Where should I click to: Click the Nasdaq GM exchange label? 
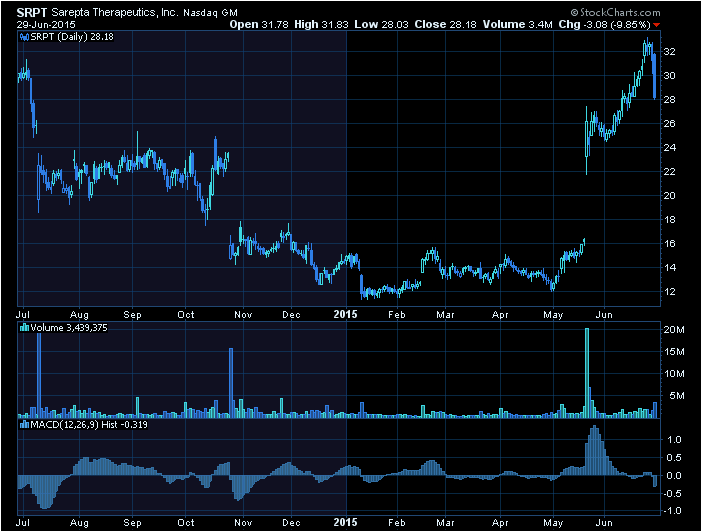[x=210, y=13]
